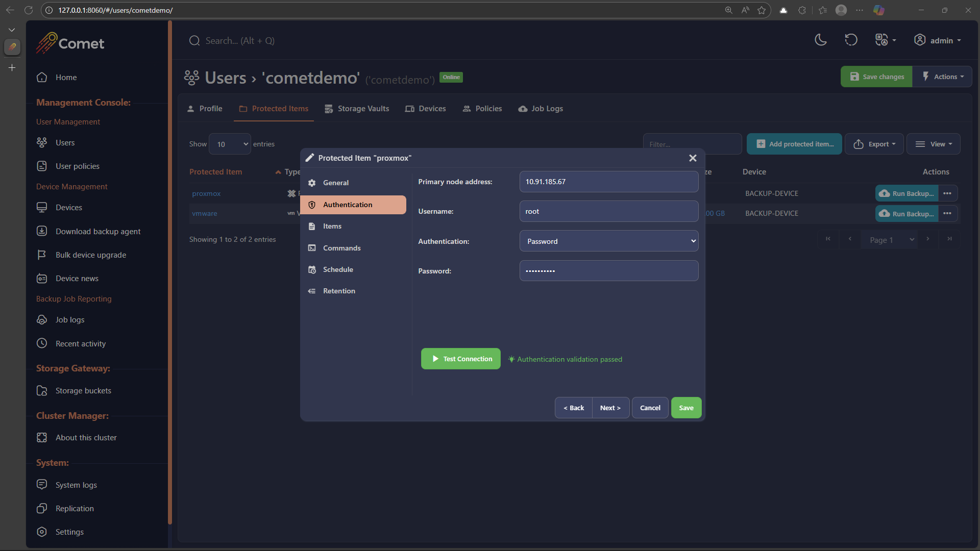The height and width of the screenshot is (551, 980).
Task: Click three-dots menu for proxmox row
Action: tap(947, 193)
